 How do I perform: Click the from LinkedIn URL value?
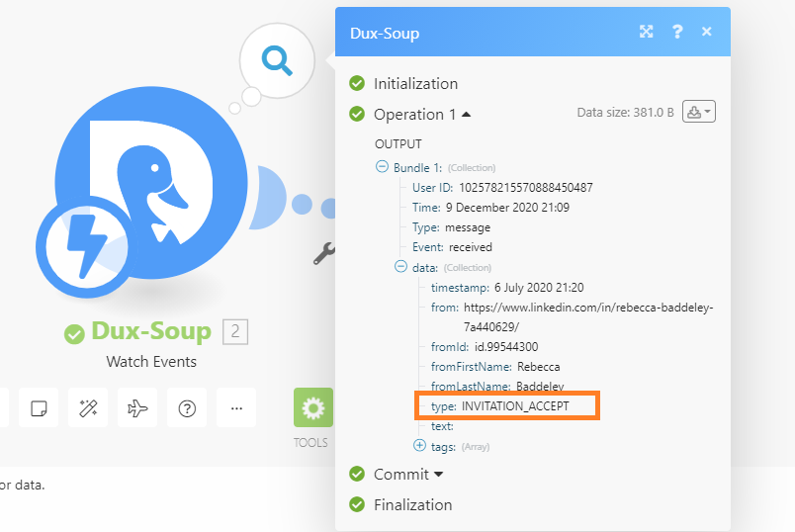[588, 317]
